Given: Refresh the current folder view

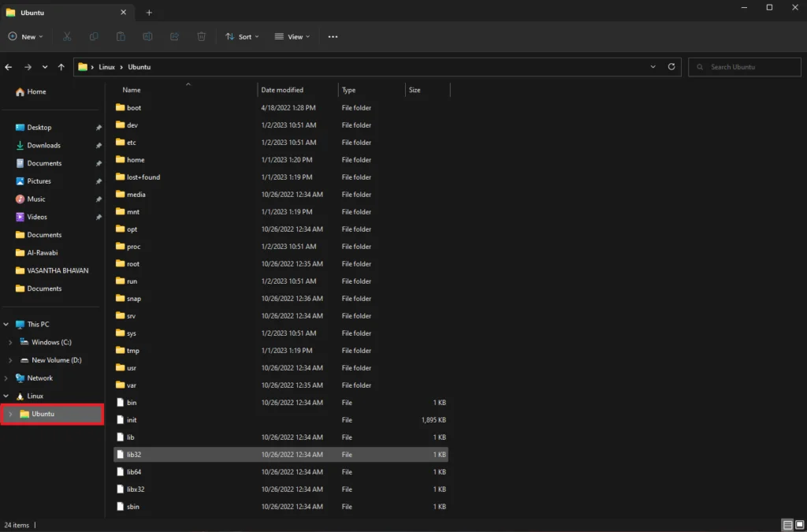Looking at the screenshot, I should click(x=670, y=67).
